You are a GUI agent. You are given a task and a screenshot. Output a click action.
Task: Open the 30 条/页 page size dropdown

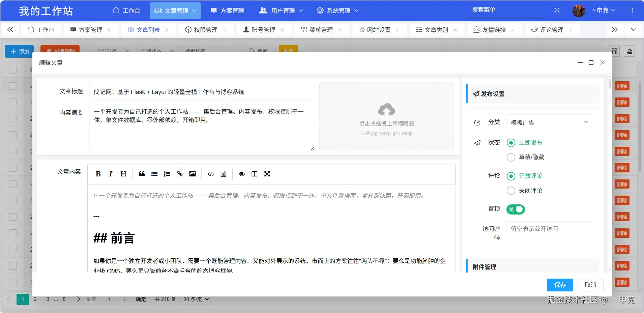[196, 299]
